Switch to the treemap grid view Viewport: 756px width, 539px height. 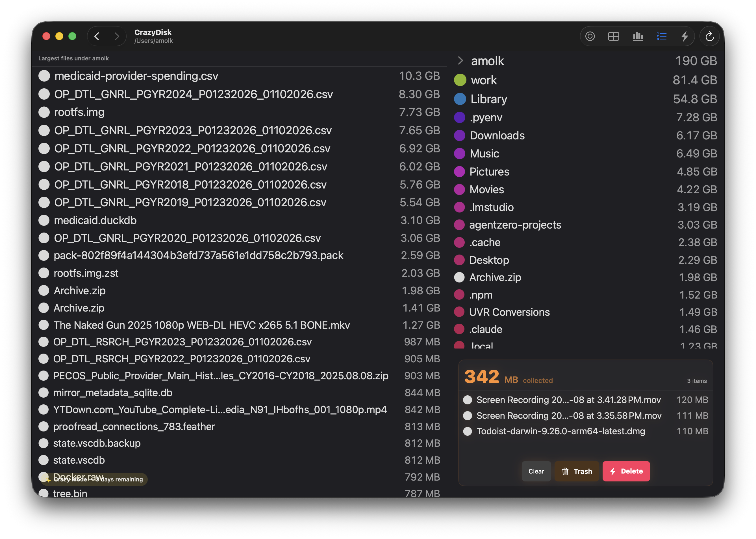tap(614, 36)
